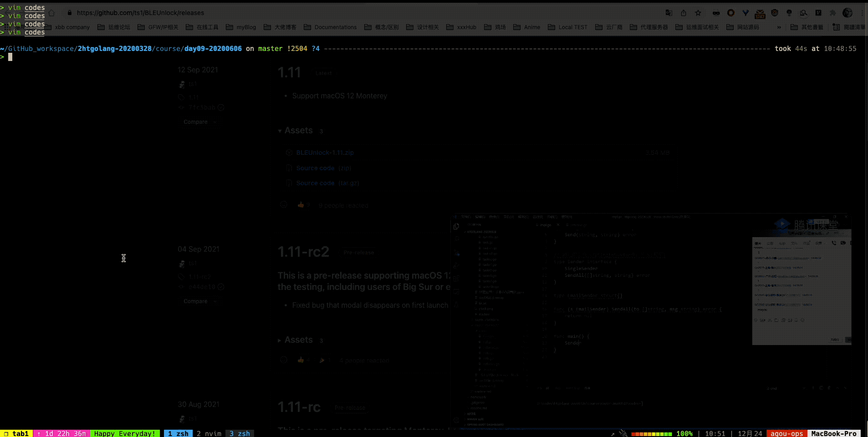Switch to tmux window 2 nvim

[x=209, y=433]
